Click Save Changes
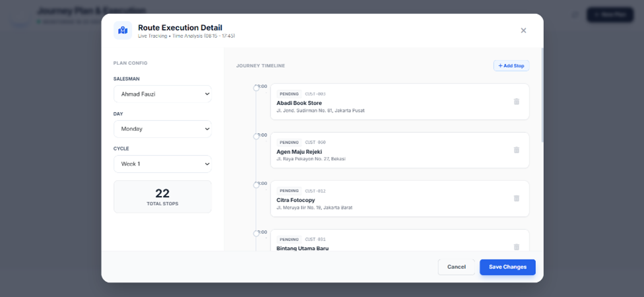Image resolution: width=644 pixels, height=297 pixels. pyautogui.click(x=507, y=267)
